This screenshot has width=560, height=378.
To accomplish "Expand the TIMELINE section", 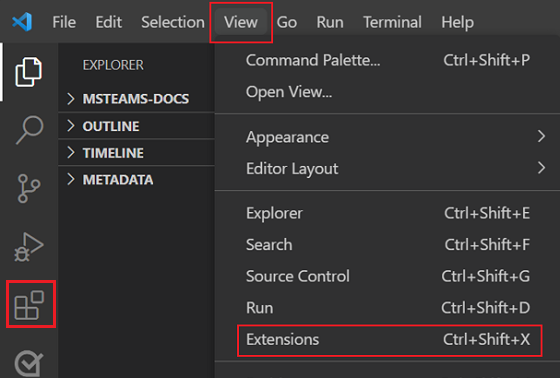I will [136, 153].
